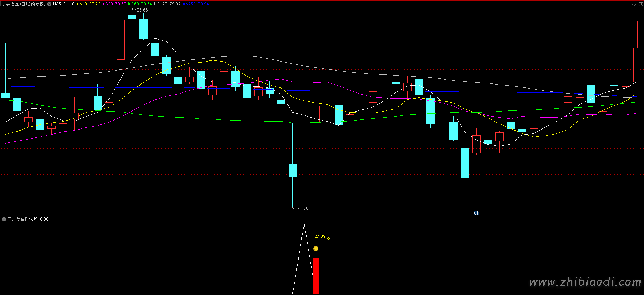Click the www.zhibiaodi.com watermark link

[585, 282]
